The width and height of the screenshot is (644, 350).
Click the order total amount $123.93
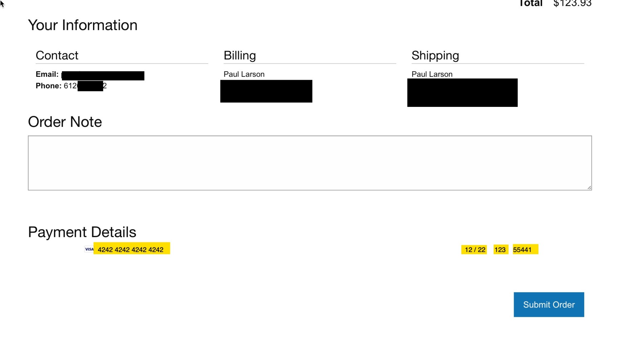point(572,4)
